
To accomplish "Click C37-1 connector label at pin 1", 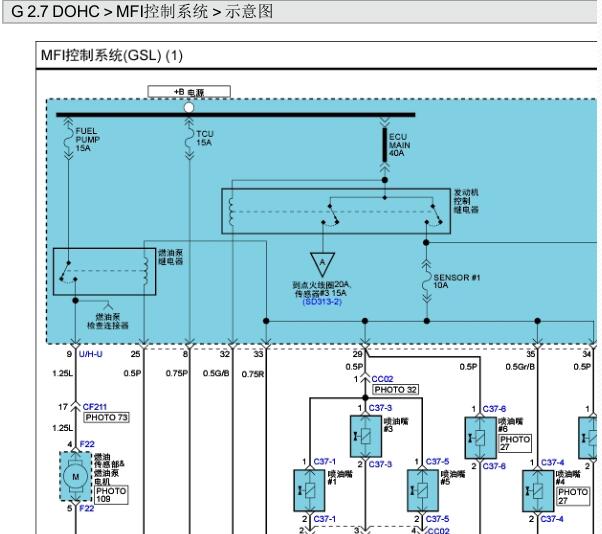I will pos(325,461).
